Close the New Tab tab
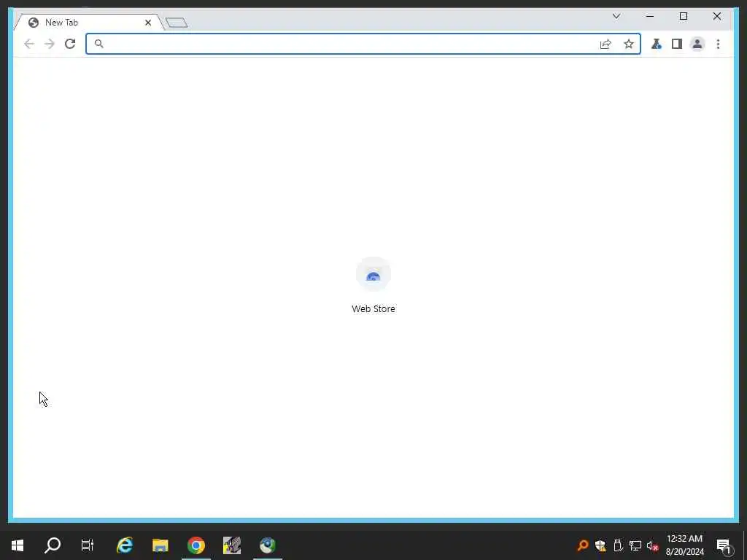Viewport: 747px width, 560px height. (148, 23)
